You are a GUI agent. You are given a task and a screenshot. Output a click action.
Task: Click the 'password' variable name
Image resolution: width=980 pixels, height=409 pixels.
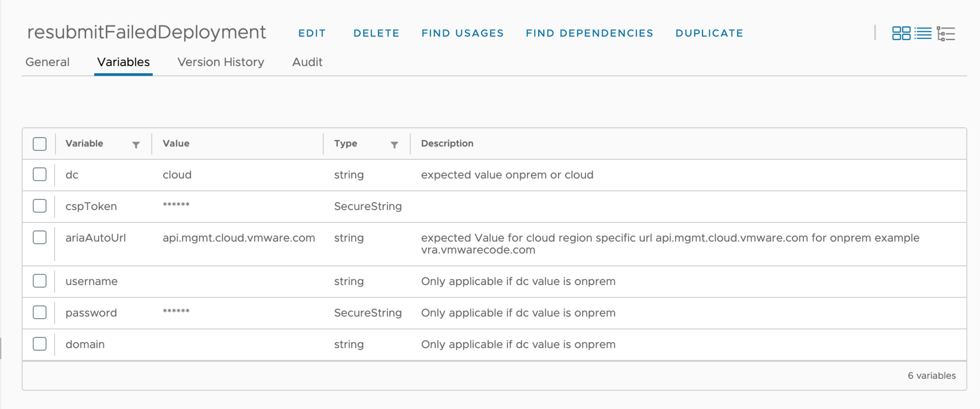(x=91, y=313)
